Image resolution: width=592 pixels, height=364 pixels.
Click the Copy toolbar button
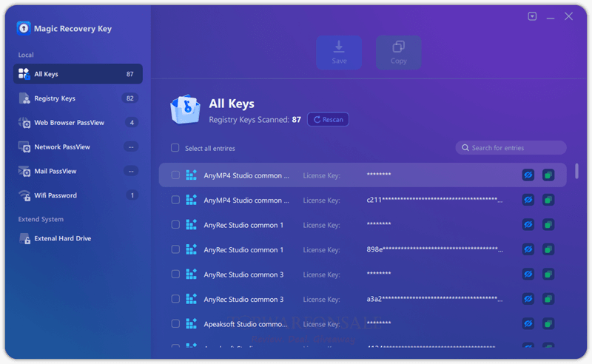click(x=398, y=53)
